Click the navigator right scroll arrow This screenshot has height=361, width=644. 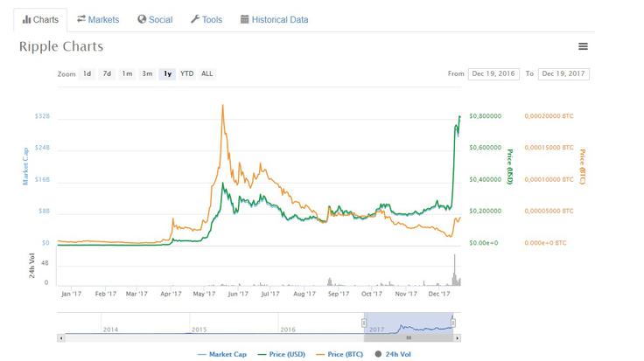457,338
